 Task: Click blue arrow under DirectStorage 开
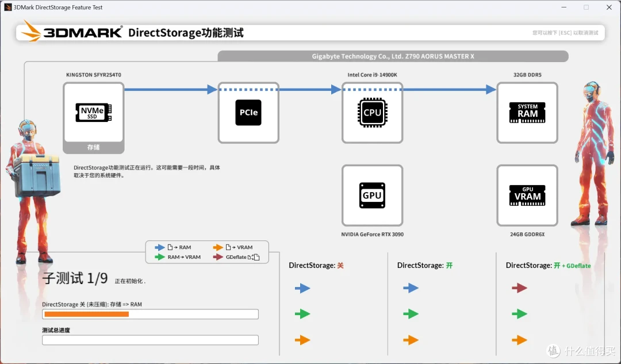[x=411, y=288]
